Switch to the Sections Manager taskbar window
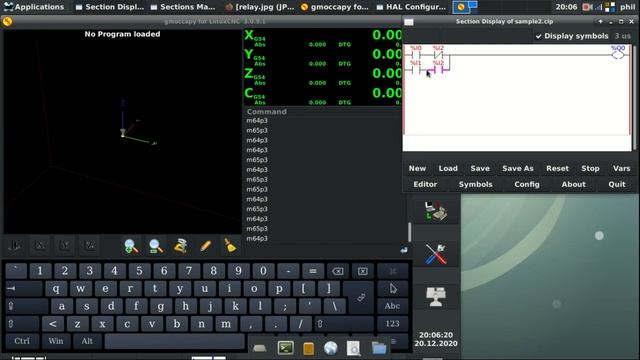 (x=183, y=7)
